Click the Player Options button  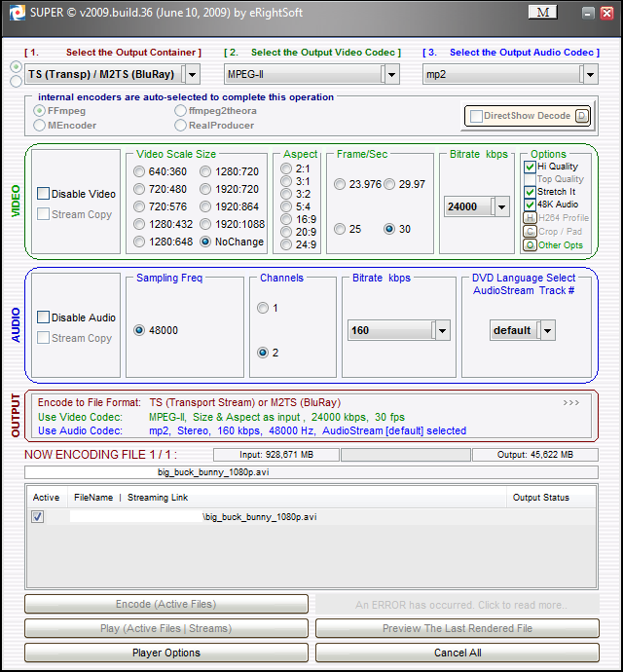(166, 653)
